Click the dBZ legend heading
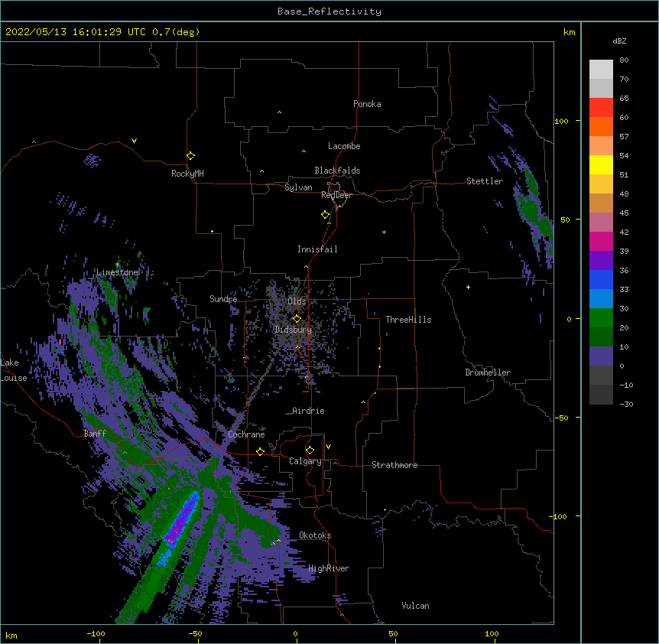659x644 pixels. pos(619,41)
